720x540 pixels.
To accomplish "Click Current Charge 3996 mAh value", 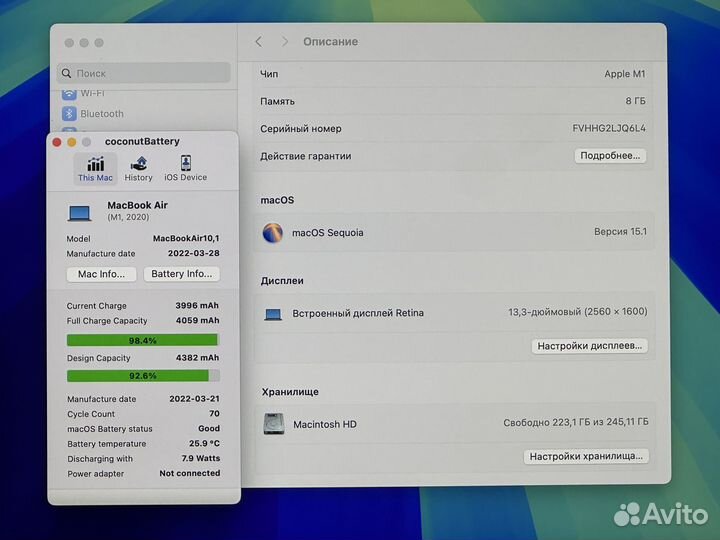I will (x=197, y=306).
